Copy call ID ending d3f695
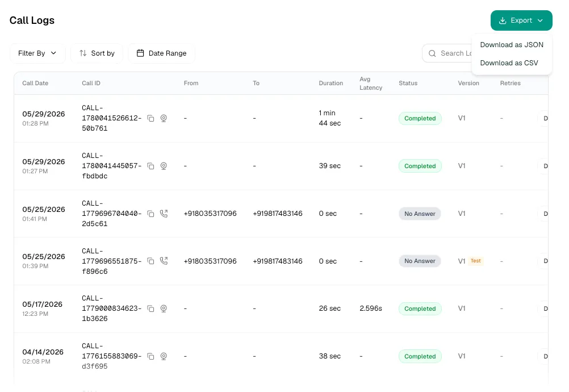Screen dimensions: 569x392 coord(150,356)
